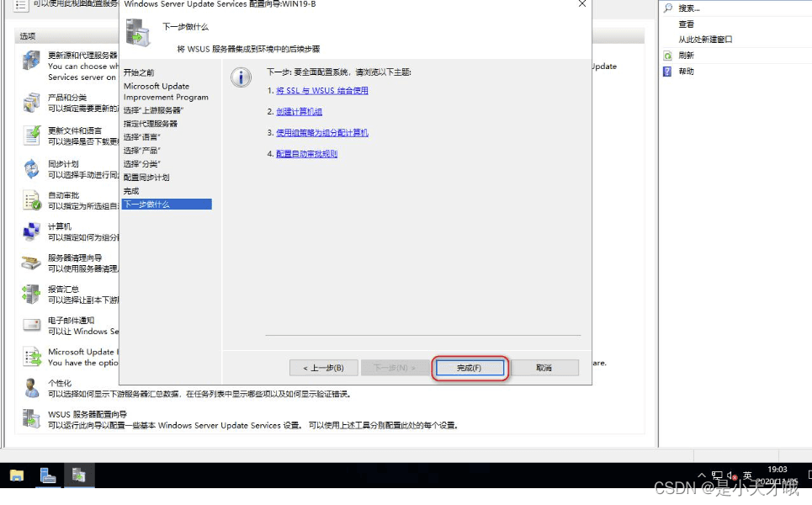Show hidden tray icons chevron
812x505 pixels.
click(x=702, y=475)
